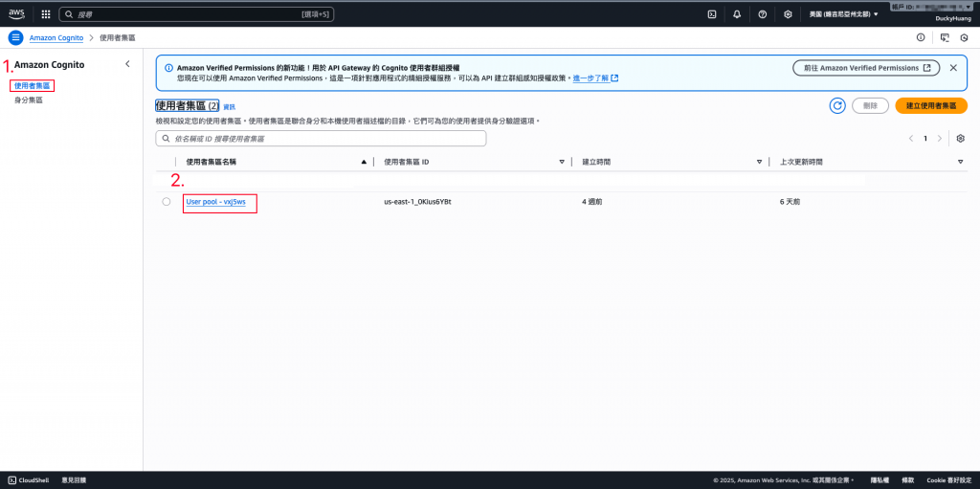Open Cookie 喜好設定 in footer
980x489 pixels.
click(x=949, y=480)
